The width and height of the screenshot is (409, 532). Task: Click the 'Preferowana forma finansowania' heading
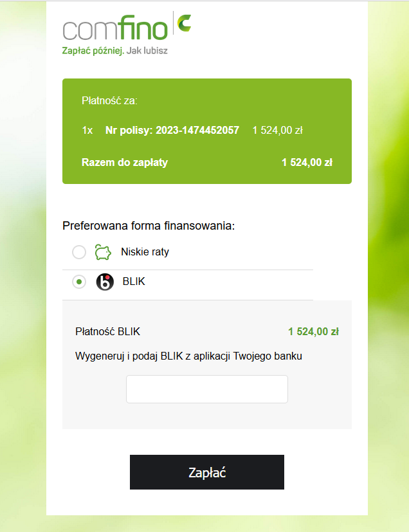tap(149, 226)
